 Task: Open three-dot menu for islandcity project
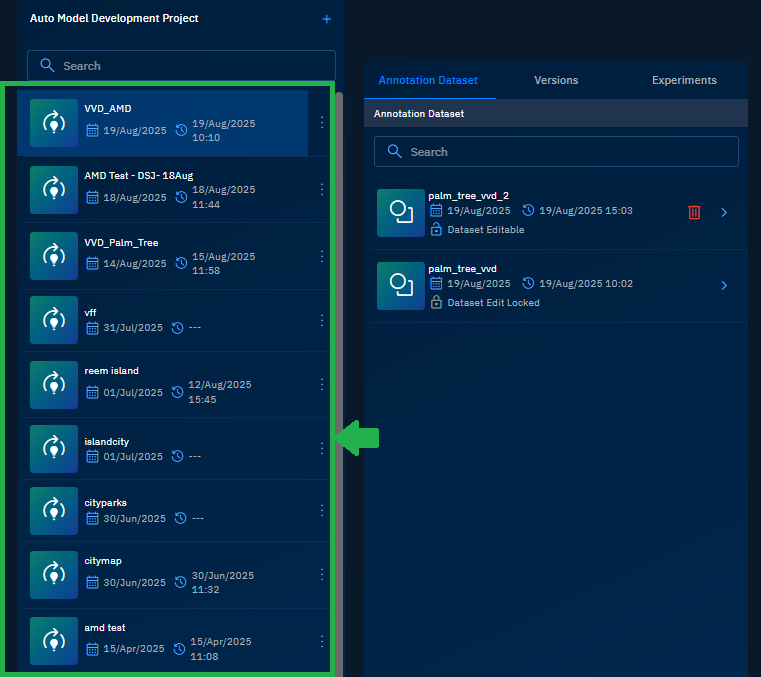(x=321, y=449)
